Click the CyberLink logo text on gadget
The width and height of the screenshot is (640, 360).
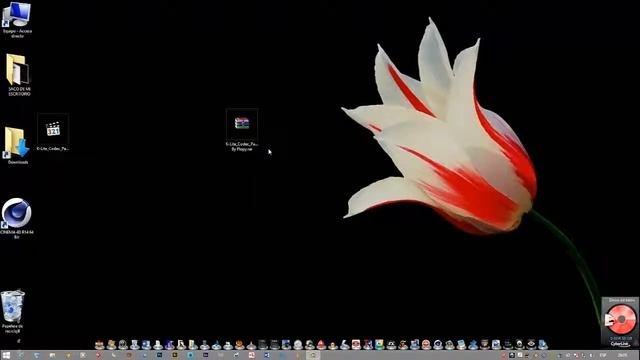pos(620,344)
